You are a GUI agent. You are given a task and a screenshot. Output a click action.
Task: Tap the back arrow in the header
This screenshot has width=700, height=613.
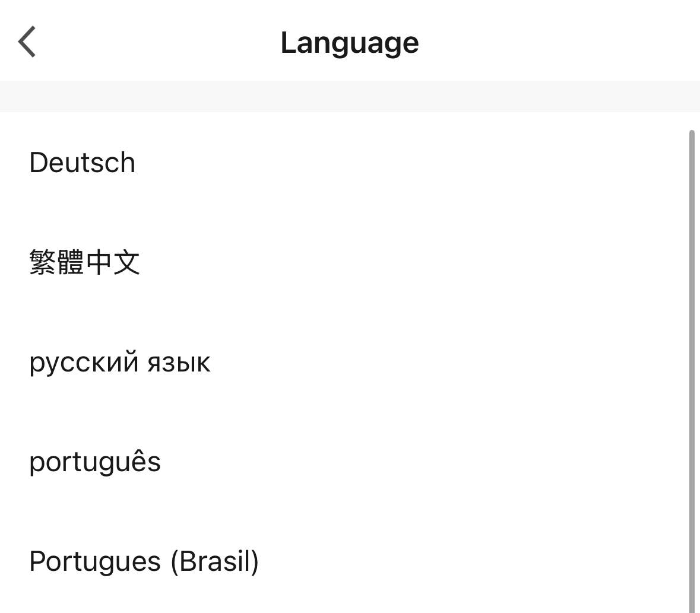coord(27,42)
